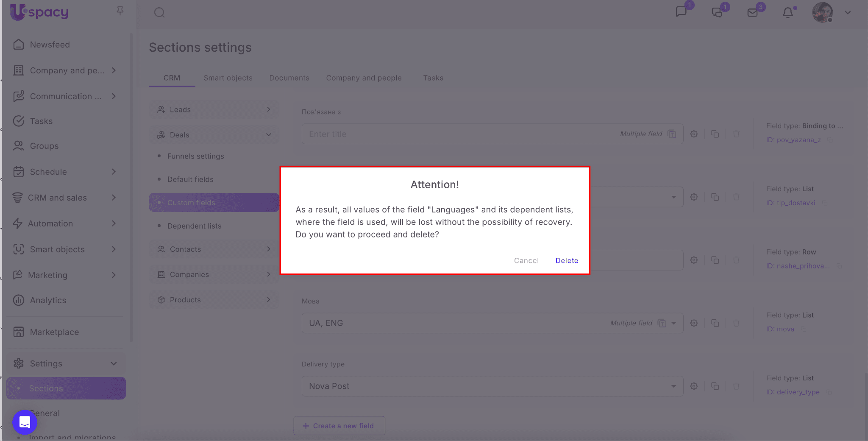Select the Dependent lists menu item
The height and width of the screenshot is (441, 868).
[x=194, y=226]
